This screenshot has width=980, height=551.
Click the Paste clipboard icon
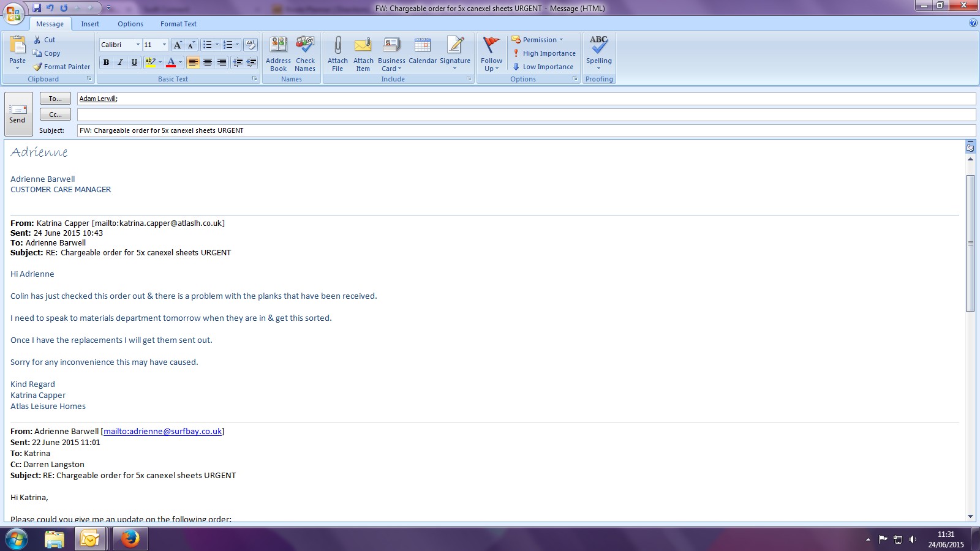[18, 46]
